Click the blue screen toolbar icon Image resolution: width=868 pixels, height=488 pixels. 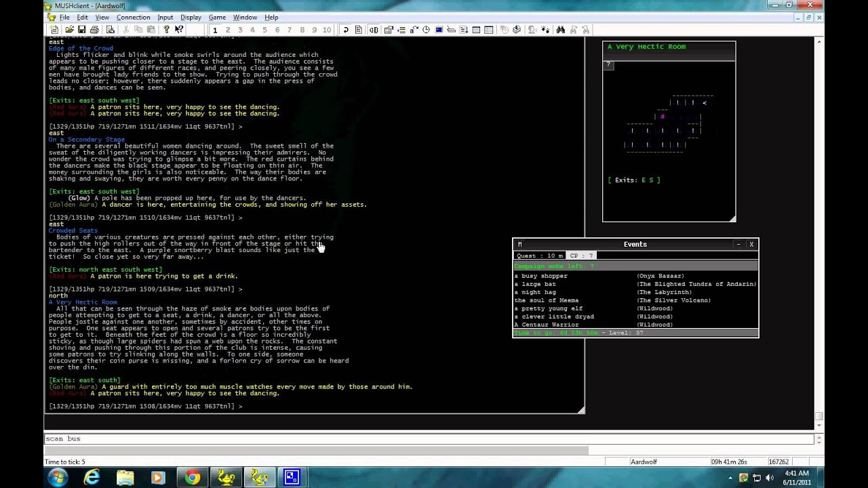(x=438, y=30)
